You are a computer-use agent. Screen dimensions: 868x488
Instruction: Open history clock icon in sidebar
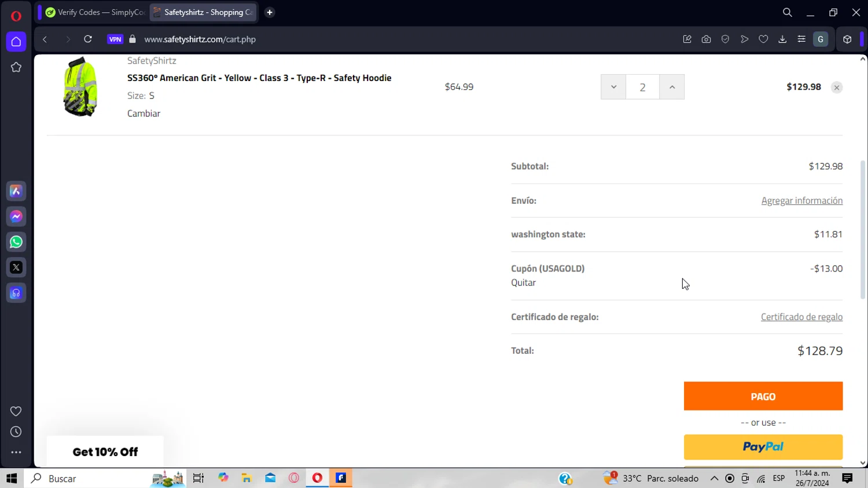(16, 432)
